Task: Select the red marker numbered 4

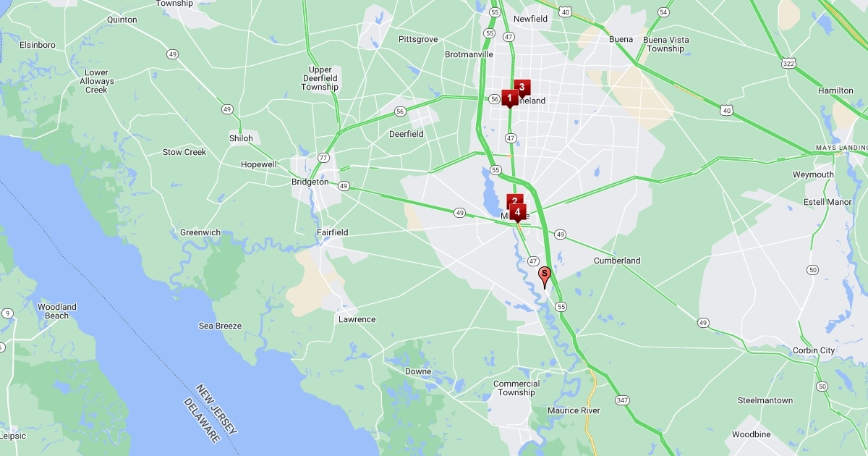Action: 517,212
